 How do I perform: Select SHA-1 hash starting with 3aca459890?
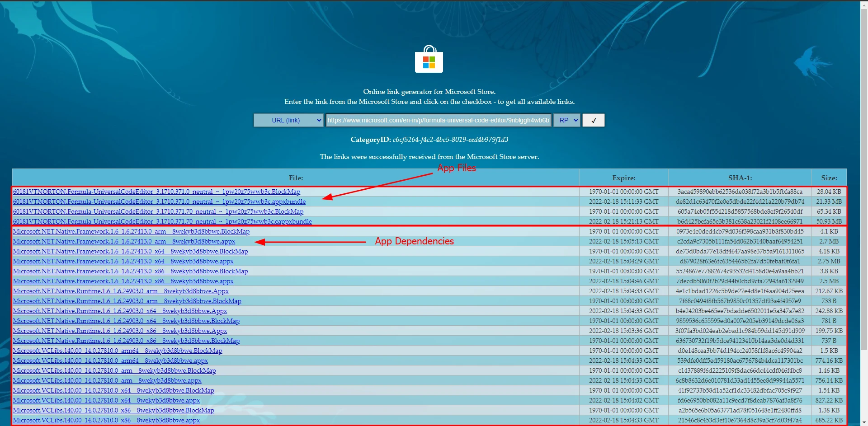click(x=740, y=192)
